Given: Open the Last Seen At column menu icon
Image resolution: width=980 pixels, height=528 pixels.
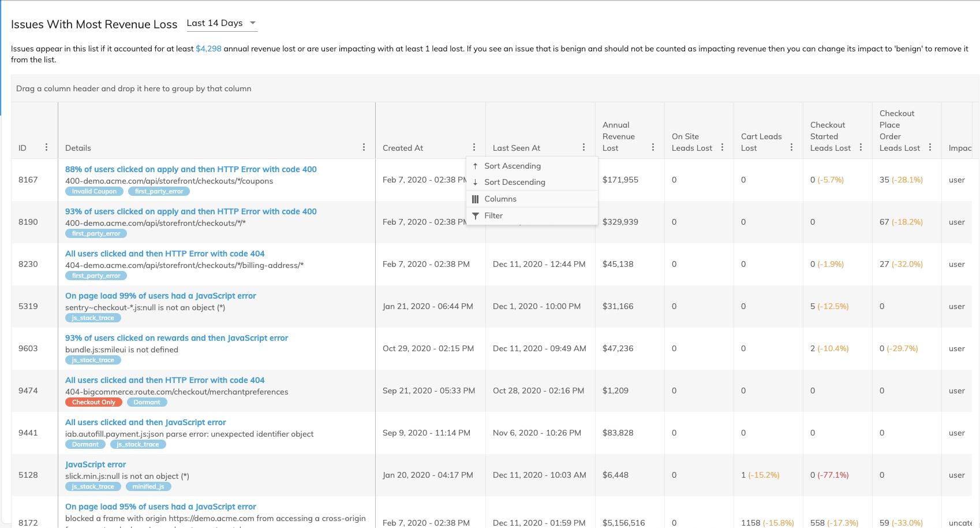Looking at the screenshot, I should (583, 147).
